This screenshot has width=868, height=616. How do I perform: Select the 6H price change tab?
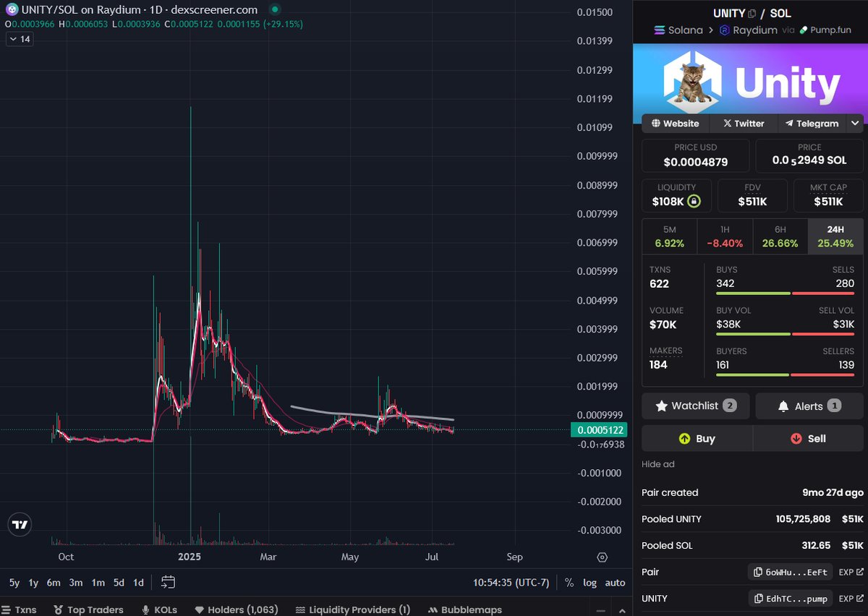[x=780, y=236]
